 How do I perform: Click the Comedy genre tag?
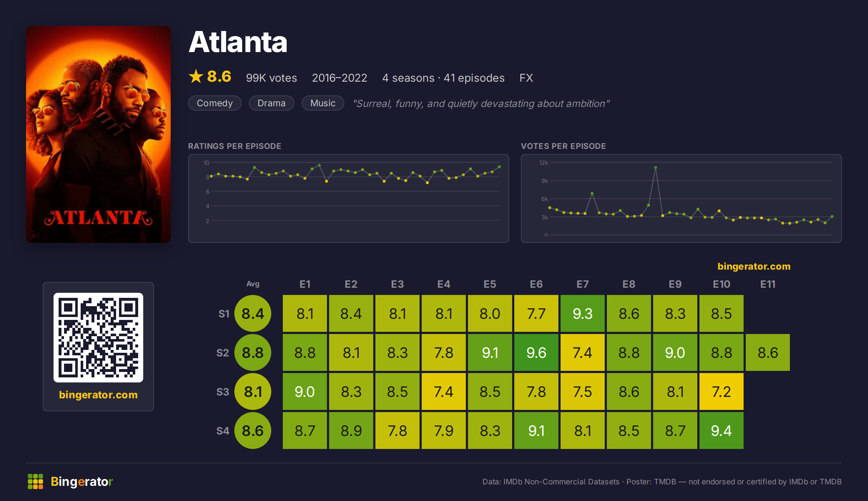click(x=215, y=103)
